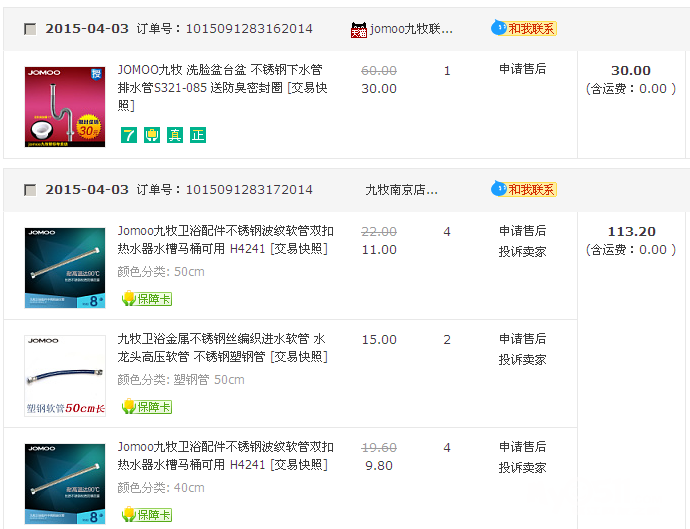Click the green 正 genuine product badge
The height and width of the screenshot is (529, 690).
[198, 135]
